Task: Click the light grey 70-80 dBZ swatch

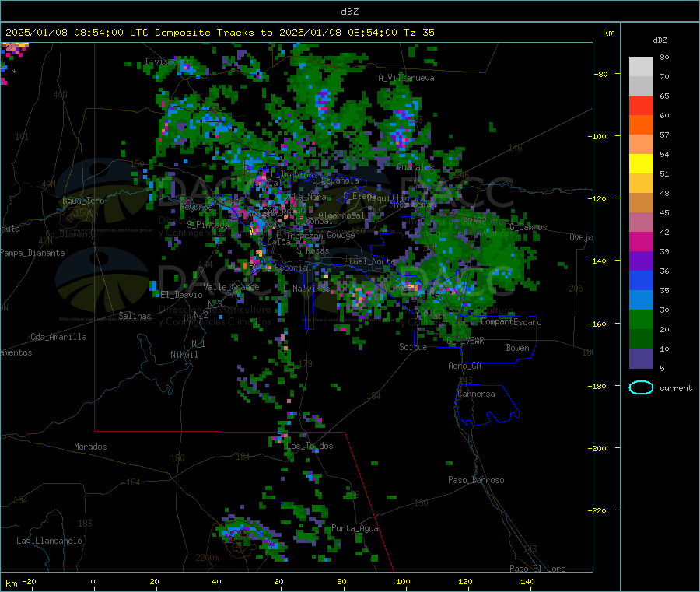Action: pos(641,67)
